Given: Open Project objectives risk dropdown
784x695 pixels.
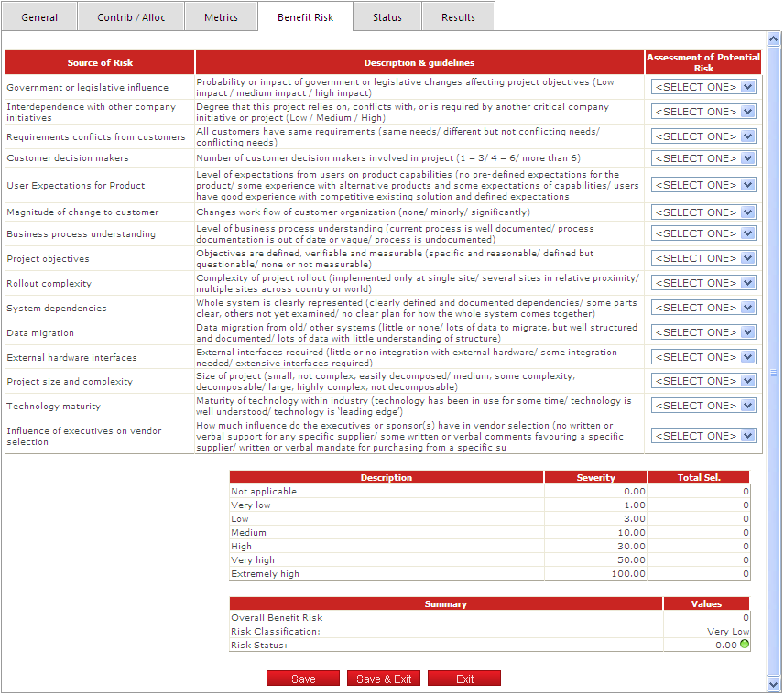Looking at the screenshot, I should pyautogui.click(x=702, y=258).
